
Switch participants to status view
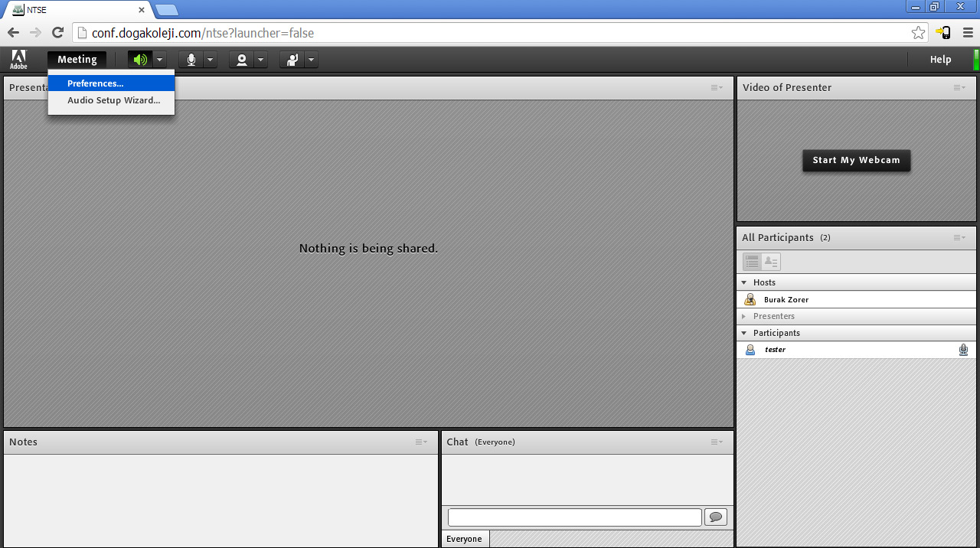[x=771, y=262]
